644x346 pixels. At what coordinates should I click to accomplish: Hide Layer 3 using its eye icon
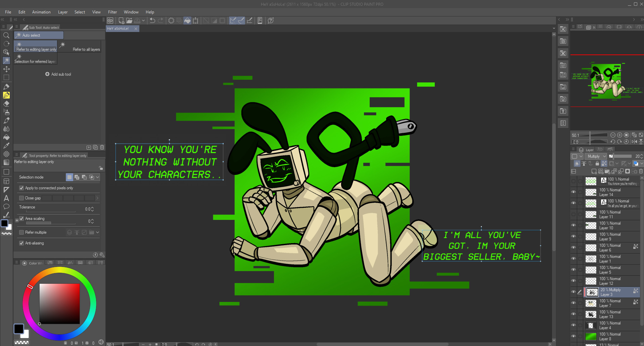pyautogui.click(x=573, y=292)
